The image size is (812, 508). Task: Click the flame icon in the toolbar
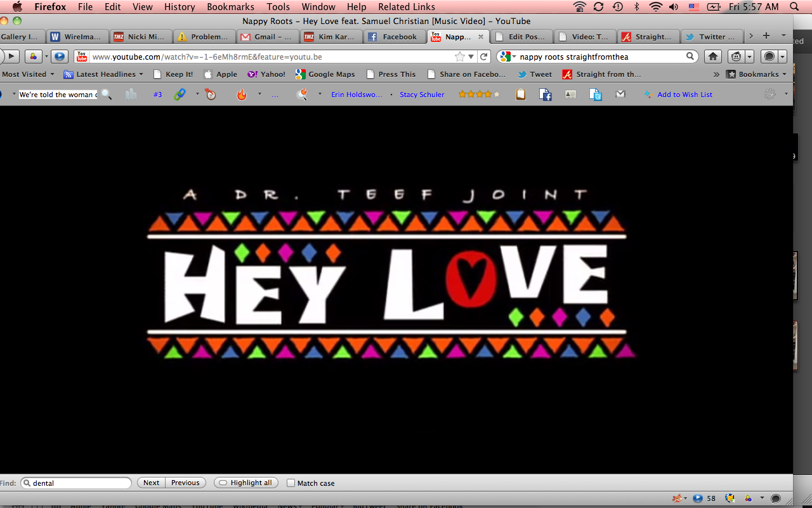pyautogui.click(x=241, y=95)
